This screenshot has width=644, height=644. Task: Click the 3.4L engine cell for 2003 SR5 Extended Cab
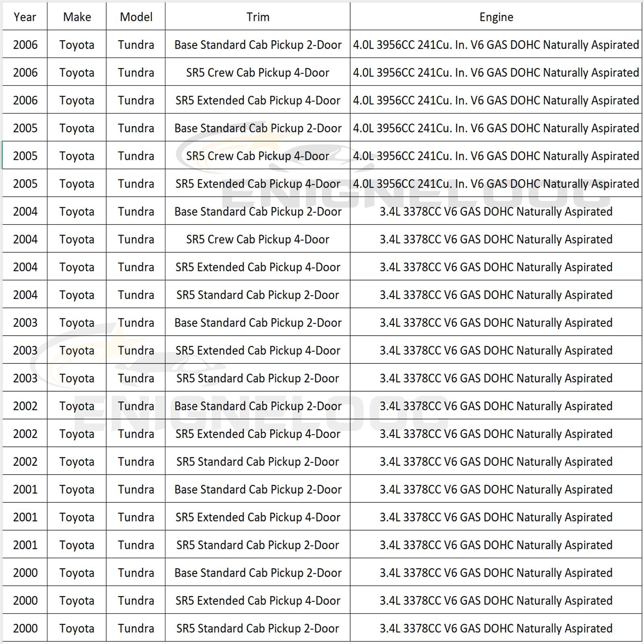click(x=496, y=350)
